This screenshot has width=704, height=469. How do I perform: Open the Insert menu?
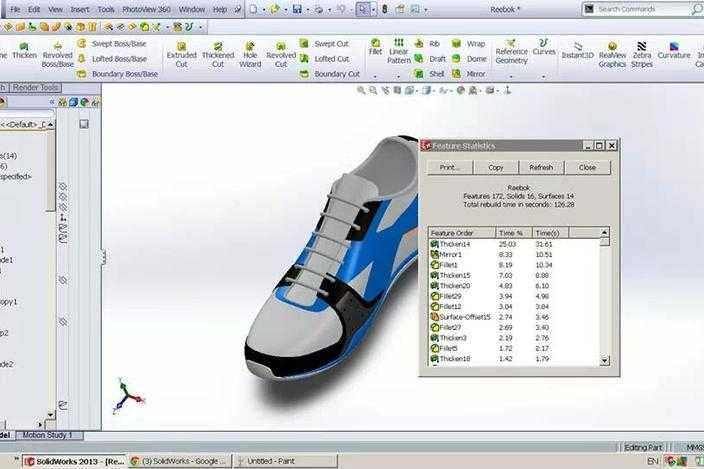point(80,9)
